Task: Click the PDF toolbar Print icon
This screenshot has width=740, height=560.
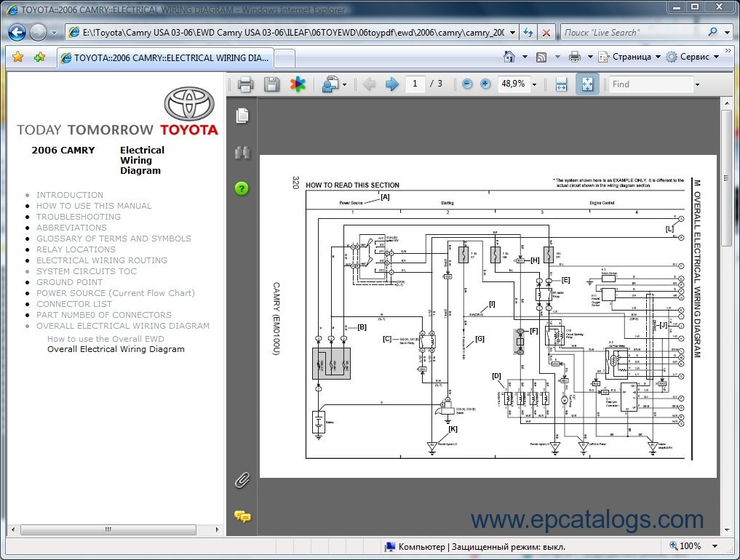Action: point(245,84)
